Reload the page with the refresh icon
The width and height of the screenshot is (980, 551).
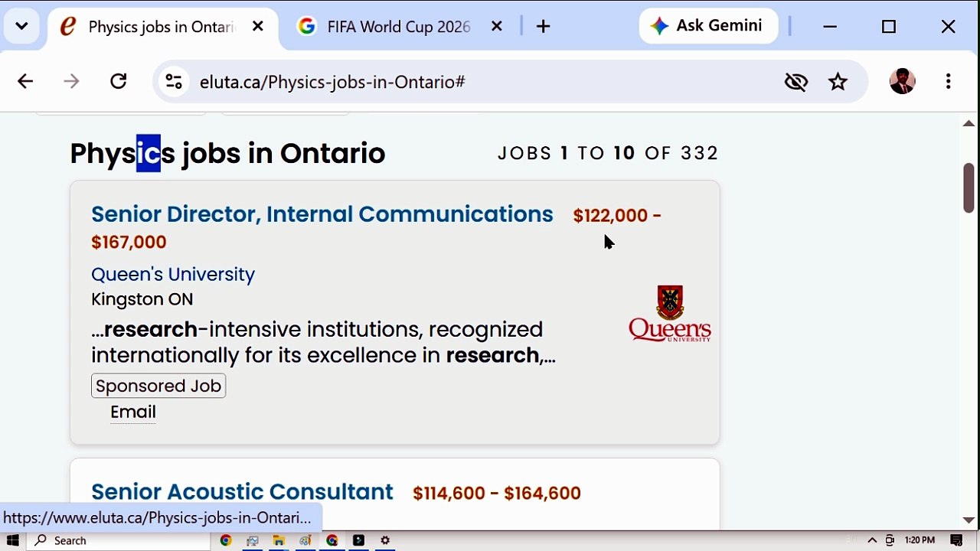(119, 81)
